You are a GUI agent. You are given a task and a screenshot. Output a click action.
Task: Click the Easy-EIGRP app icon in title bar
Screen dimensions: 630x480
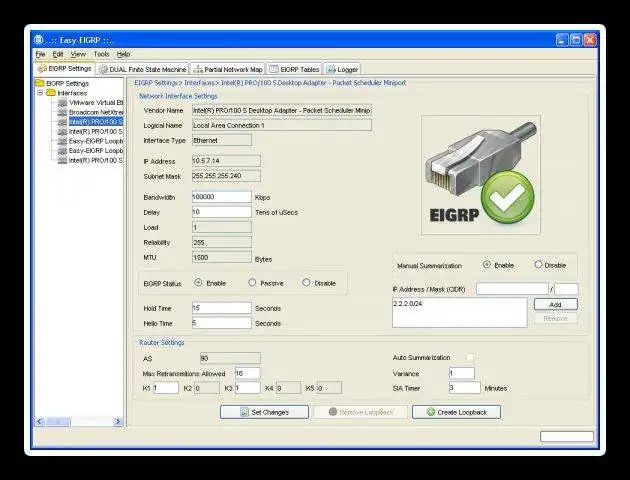pos(39,40)
